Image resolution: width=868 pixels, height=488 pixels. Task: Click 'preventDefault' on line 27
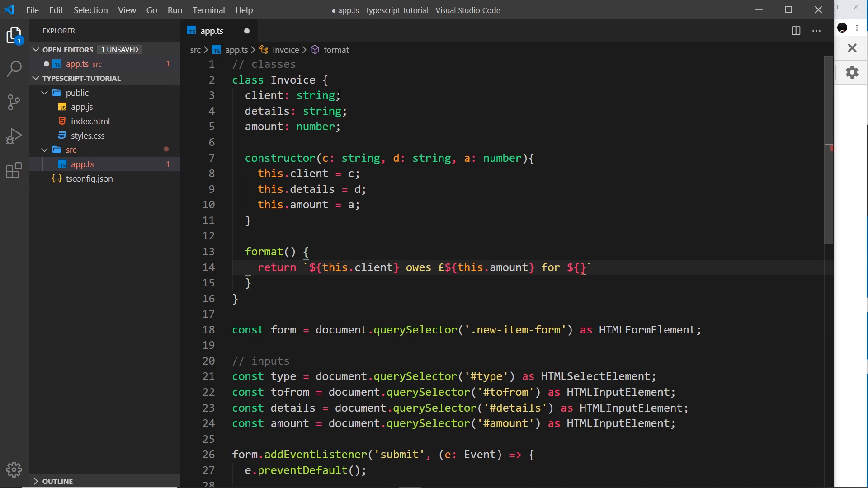[x=302, y=470]
